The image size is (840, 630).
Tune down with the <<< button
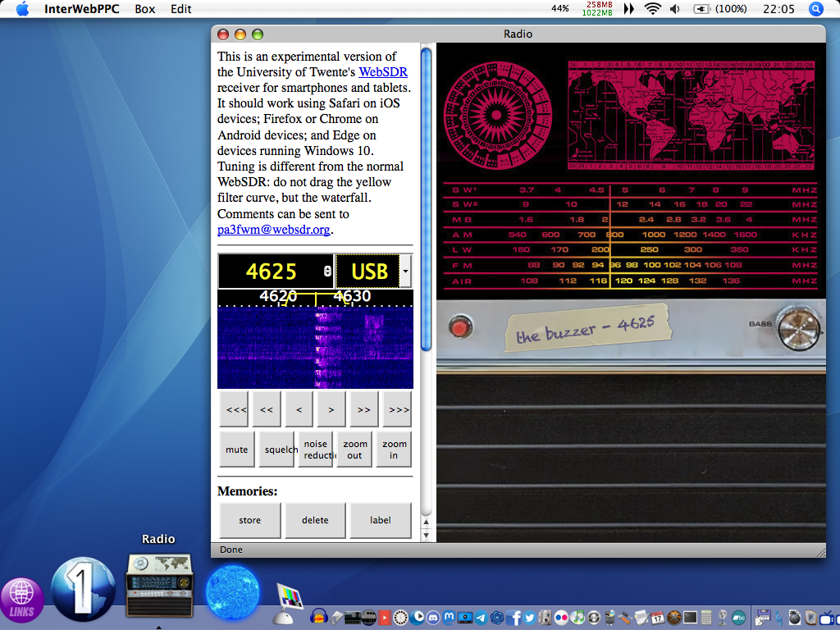click(234, 409)
